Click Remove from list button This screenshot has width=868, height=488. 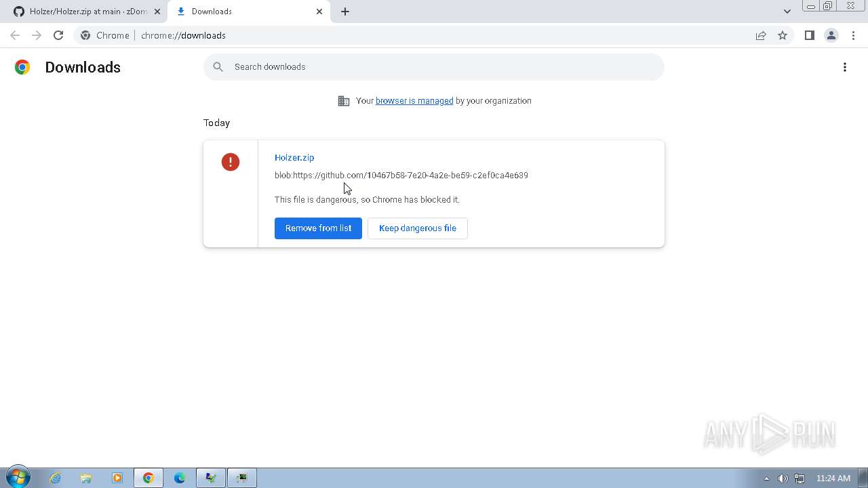coord(318,228)
